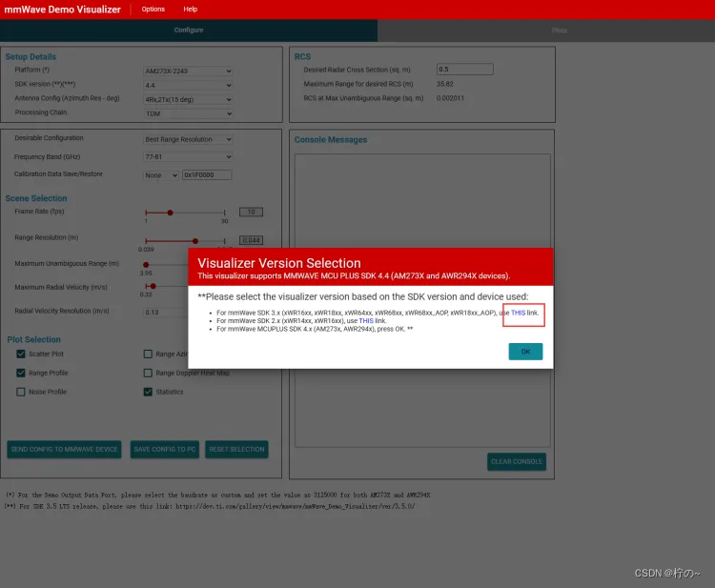Image resolution: width=715 pixels, height=588 pixels.
Task: Click the Console Messages heading
Action: [x=331, y=140]
